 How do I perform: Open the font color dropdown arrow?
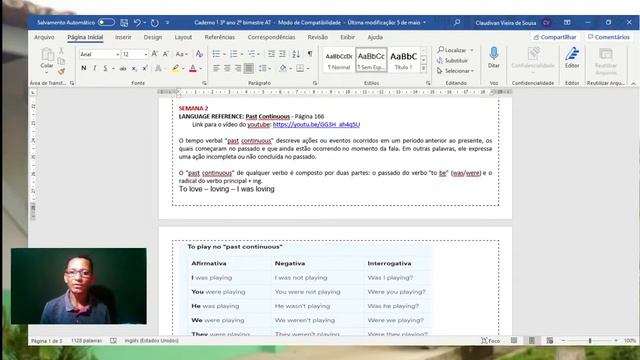click(x=201, y=69)
